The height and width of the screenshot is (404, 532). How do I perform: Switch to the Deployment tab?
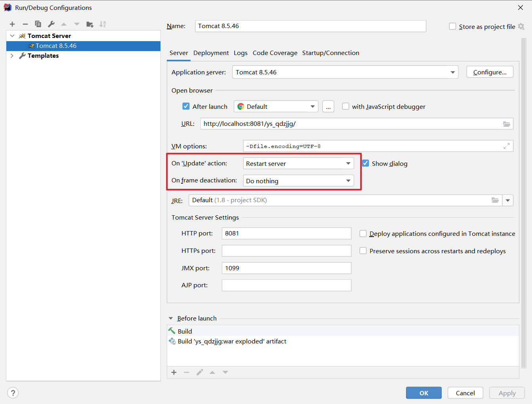(211, 53)
